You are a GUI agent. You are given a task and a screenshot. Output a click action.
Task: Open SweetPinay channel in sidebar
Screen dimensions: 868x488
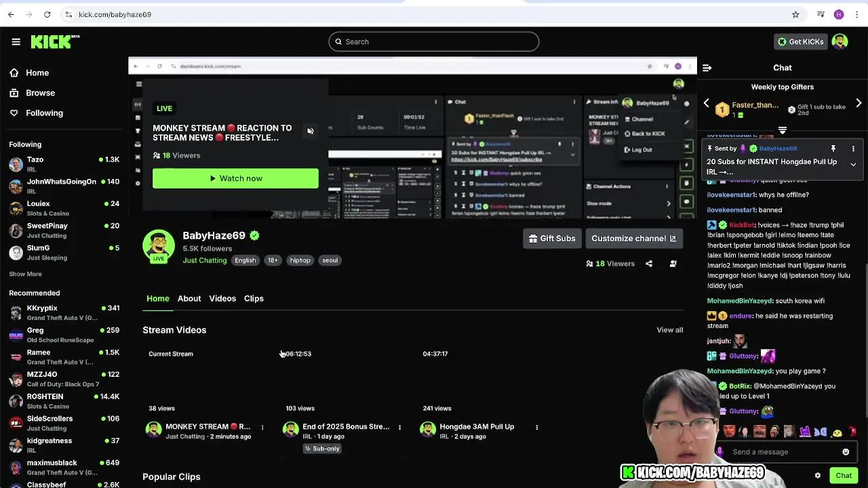(64, 230)
